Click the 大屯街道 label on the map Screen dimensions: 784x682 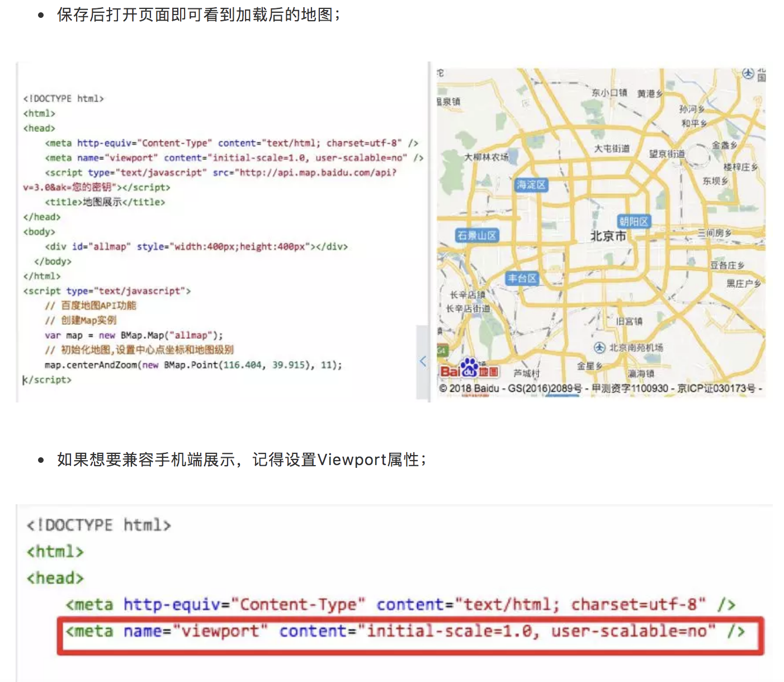(612, 149)
